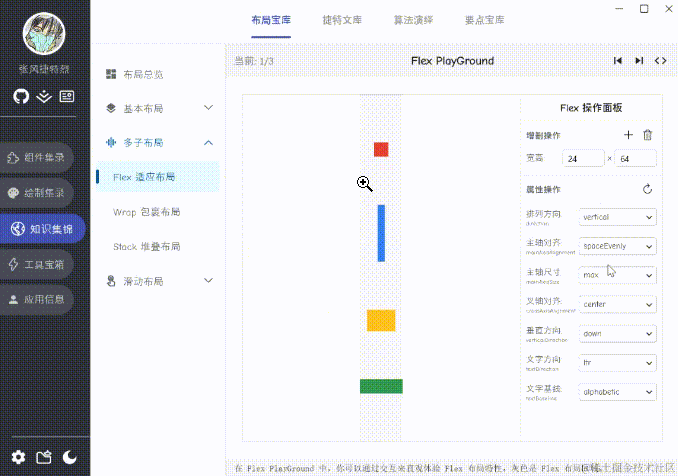678x476 pixels.
Task: Open the 文字基线 dropdown showing alphabetic
Action: [x=617, y=392]
